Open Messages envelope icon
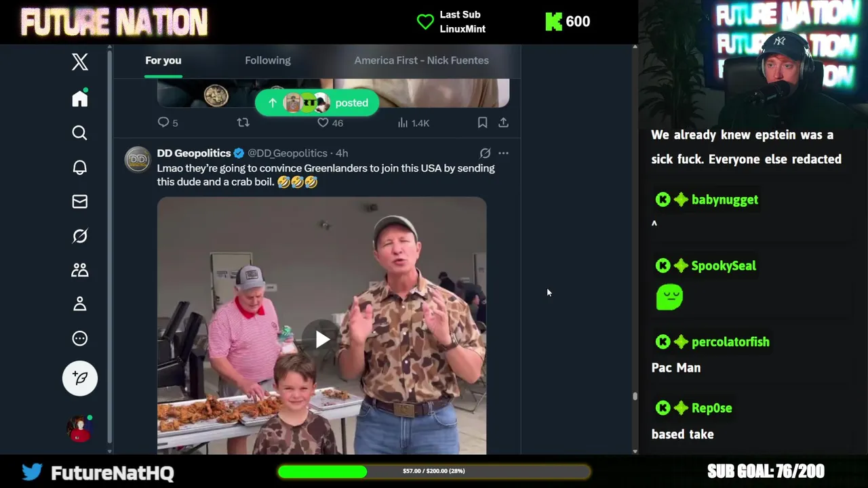868x488 pixels. click(x=80, y=201)
